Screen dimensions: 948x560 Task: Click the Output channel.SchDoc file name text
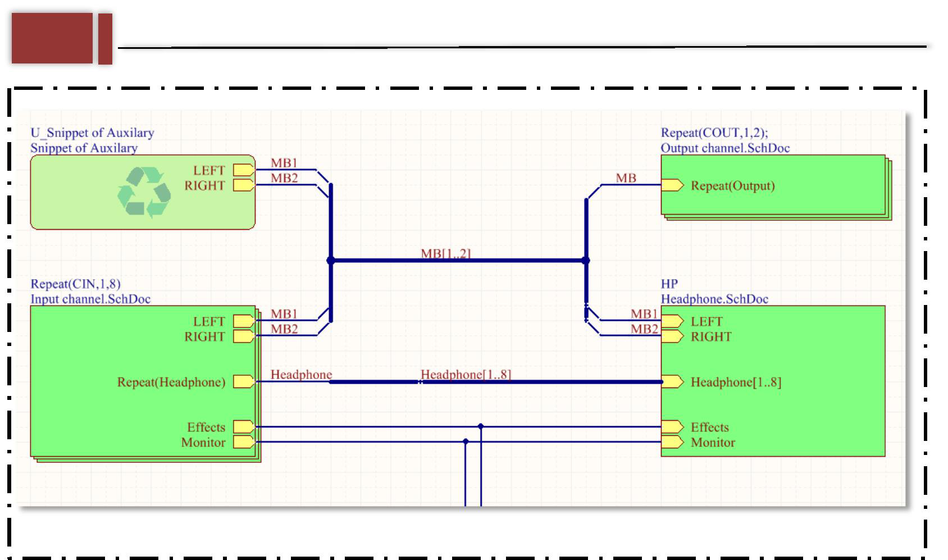[x=724, y=148]
